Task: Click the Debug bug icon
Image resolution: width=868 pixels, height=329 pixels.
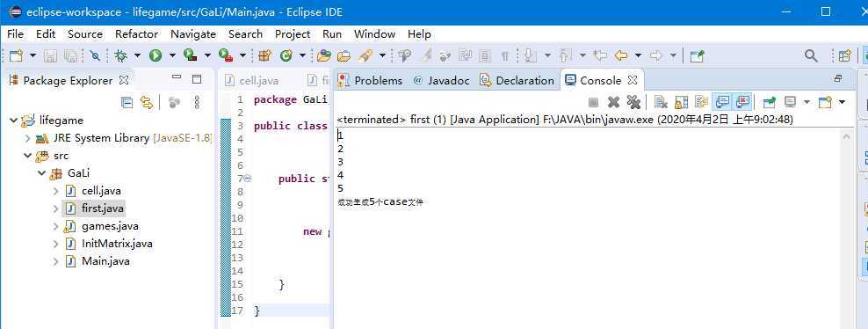Action: [x=120, y=55]
